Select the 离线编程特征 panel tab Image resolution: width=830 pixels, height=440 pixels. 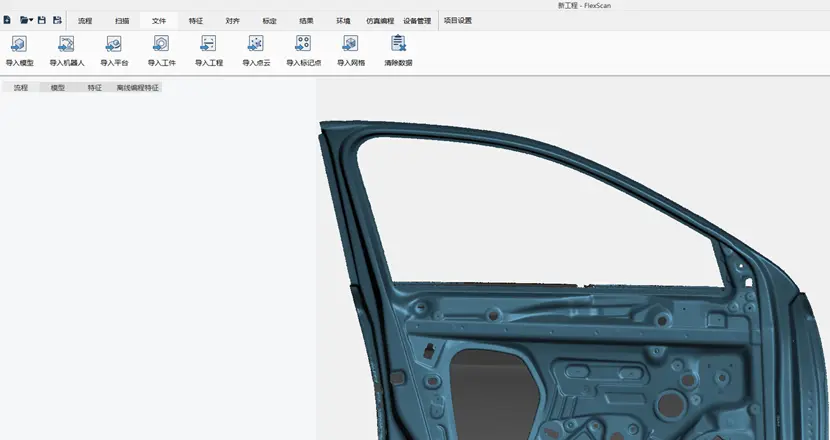pos(138,88)
